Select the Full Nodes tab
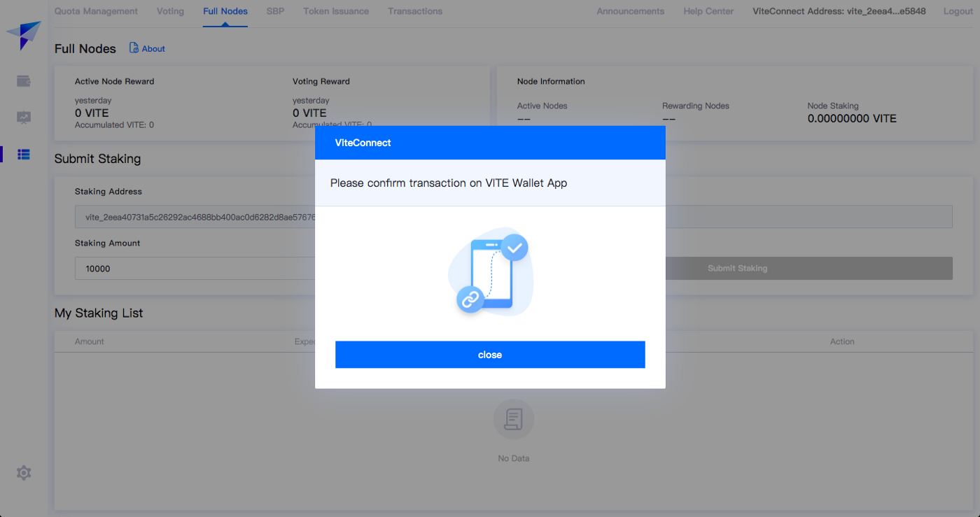Viewport: 980px width, 517px height. click(225, 11)
